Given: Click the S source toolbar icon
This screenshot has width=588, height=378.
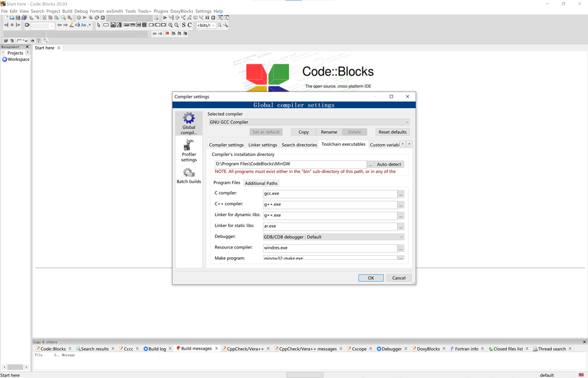Looking at the screenshot, I should tap(184, 25).
